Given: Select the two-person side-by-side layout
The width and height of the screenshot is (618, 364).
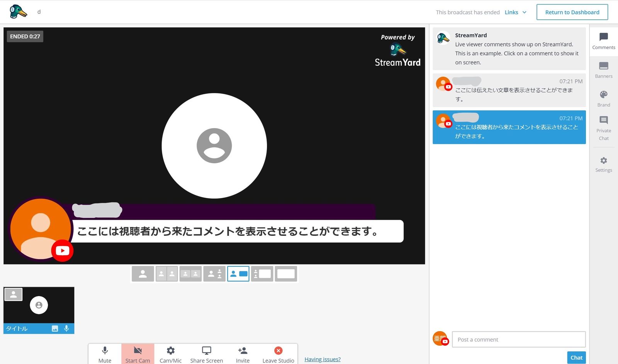Looking at the screenshot, I should [167, 274].
